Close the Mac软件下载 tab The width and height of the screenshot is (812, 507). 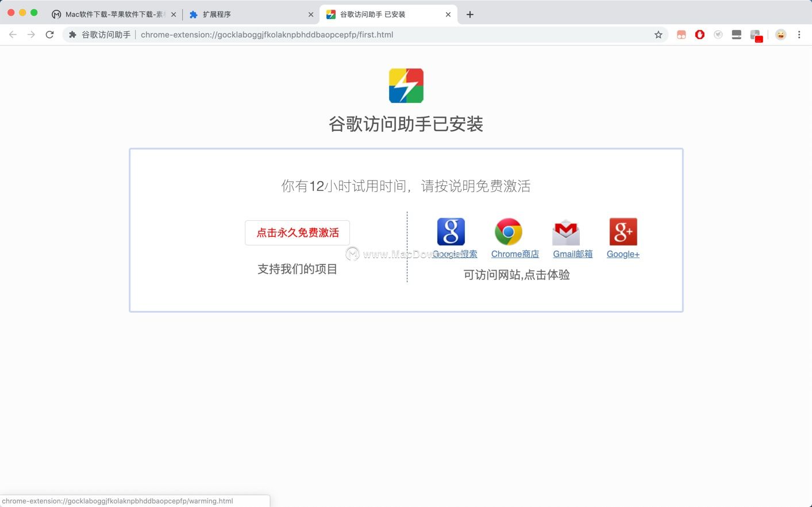[x=174, y=14]
